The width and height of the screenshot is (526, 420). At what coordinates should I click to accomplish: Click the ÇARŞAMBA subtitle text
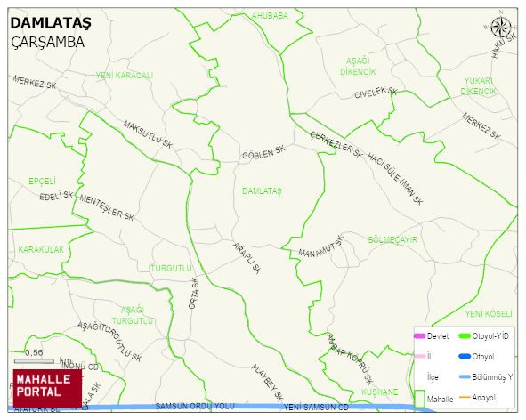point(47,42)
